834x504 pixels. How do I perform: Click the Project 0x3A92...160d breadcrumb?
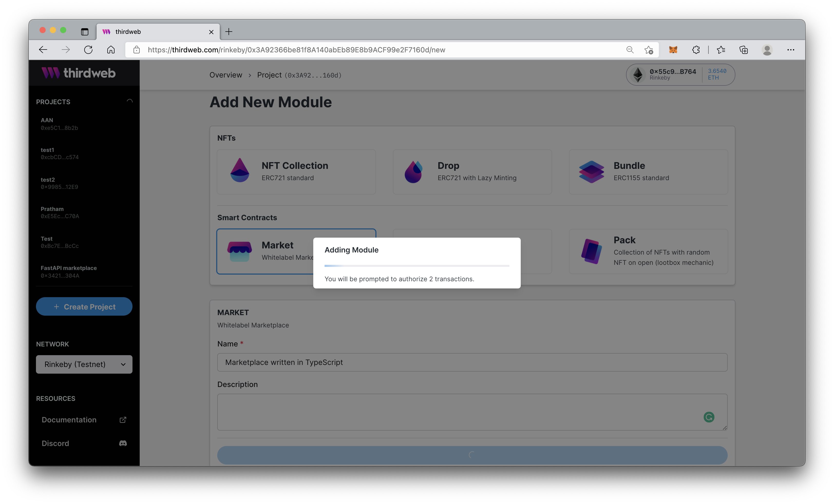(299, 75)
